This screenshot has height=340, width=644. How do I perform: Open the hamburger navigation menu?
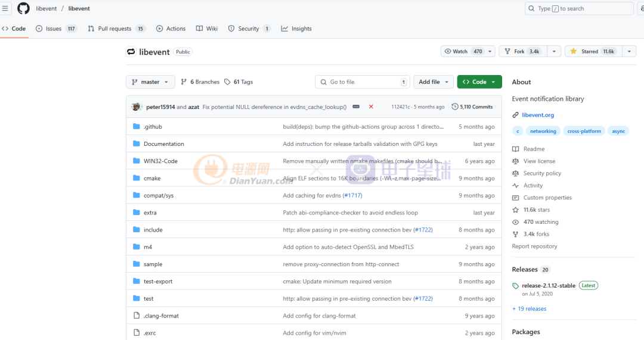click(6, 8)
